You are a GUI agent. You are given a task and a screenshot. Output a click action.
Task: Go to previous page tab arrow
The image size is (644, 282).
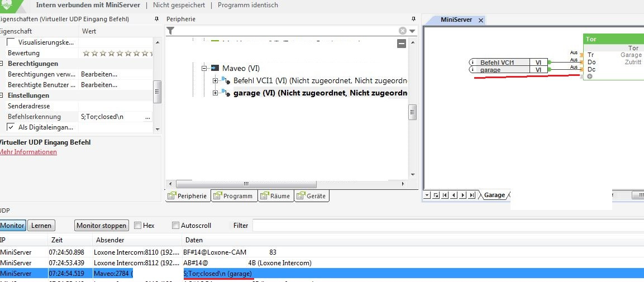click(454, 195)
